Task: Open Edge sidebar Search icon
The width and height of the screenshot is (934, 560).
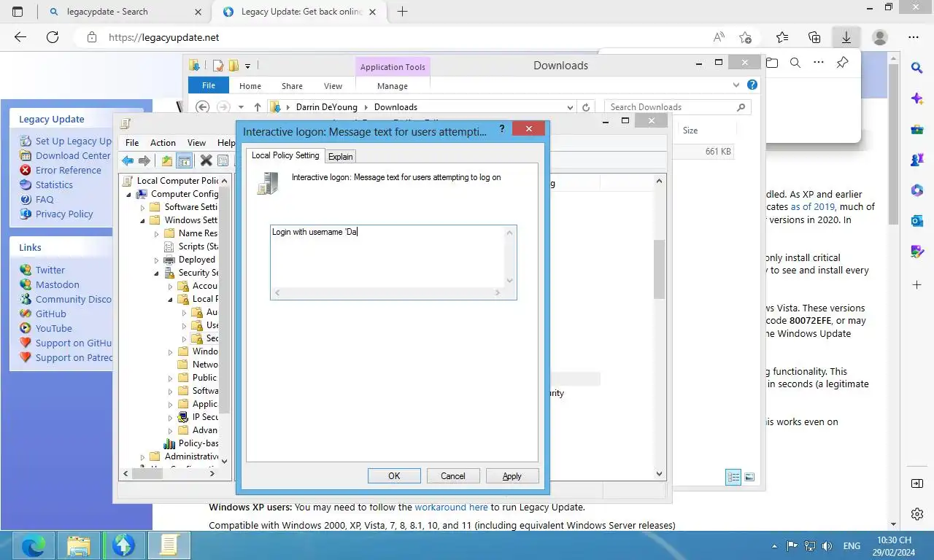Action: click(917, 68)
